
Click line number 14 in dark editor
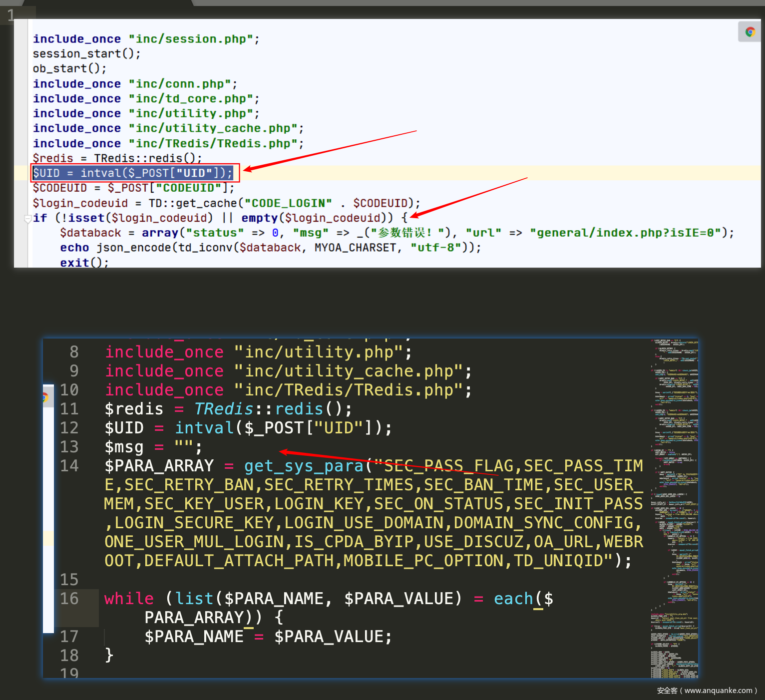point(69,466)
